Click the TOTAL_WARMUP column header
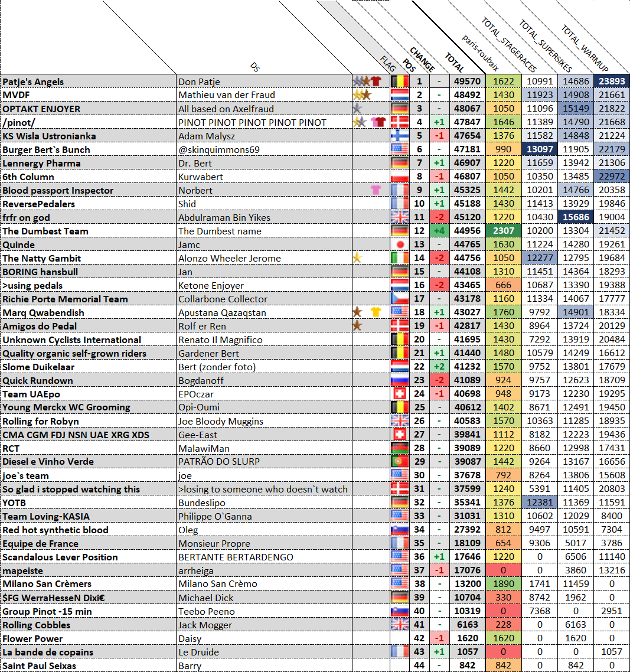This screenshot has height=672, width=630. point(585,48)
